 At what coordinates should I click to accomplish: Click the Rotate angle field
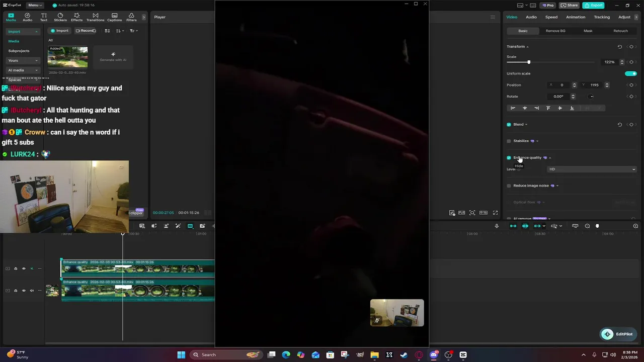[x=558, y=97]
